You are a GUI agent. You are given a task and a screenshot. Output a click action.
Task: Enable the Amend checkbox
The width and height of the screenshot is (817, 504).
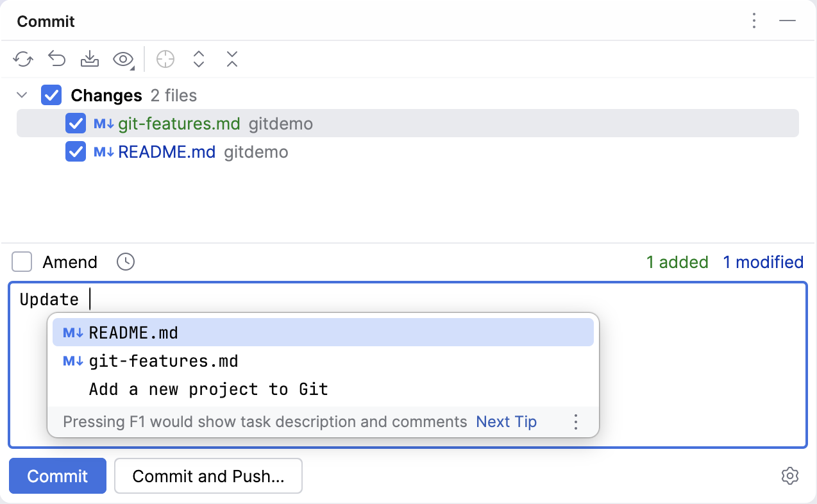22,262
